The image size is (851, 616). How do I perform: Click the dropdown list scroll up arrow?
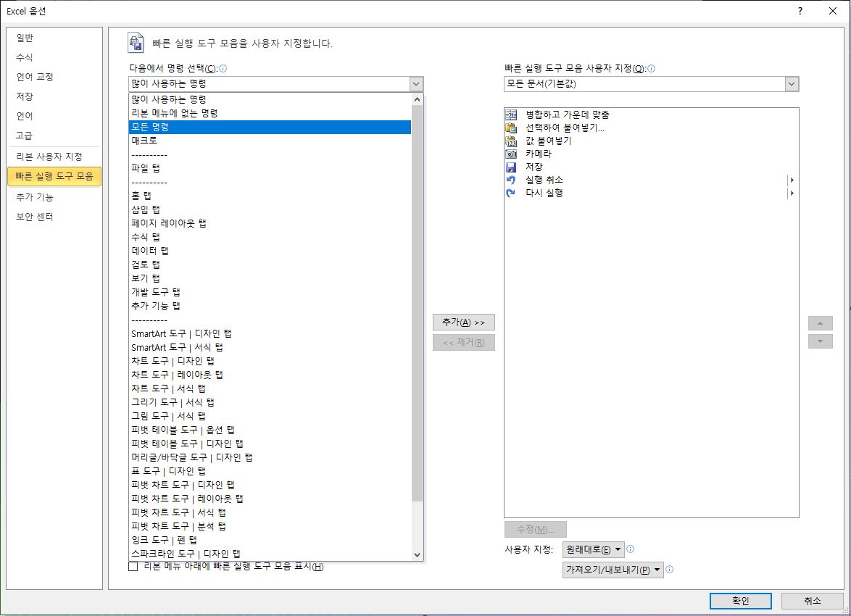point(417,99)
